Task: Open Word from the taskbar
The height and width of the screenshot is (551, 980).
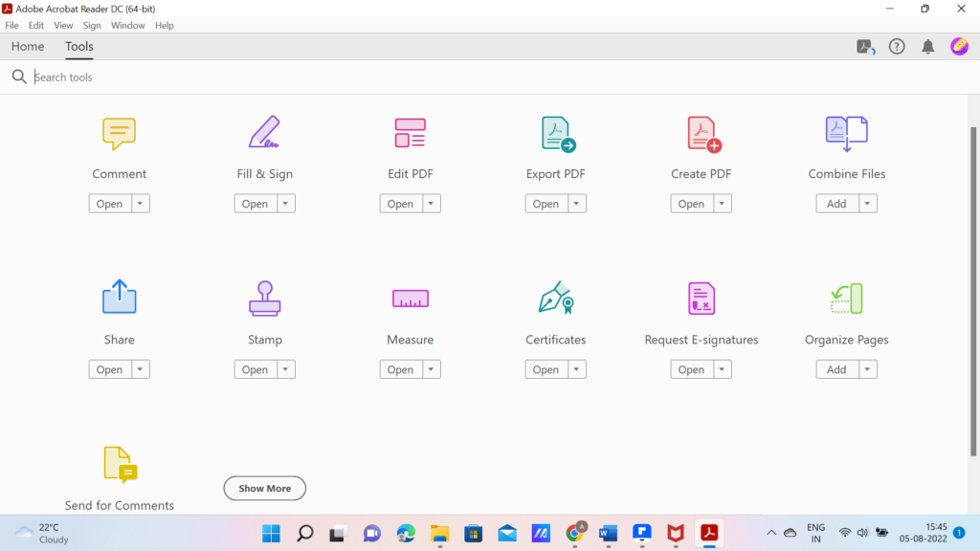Action: pos(608,534)
